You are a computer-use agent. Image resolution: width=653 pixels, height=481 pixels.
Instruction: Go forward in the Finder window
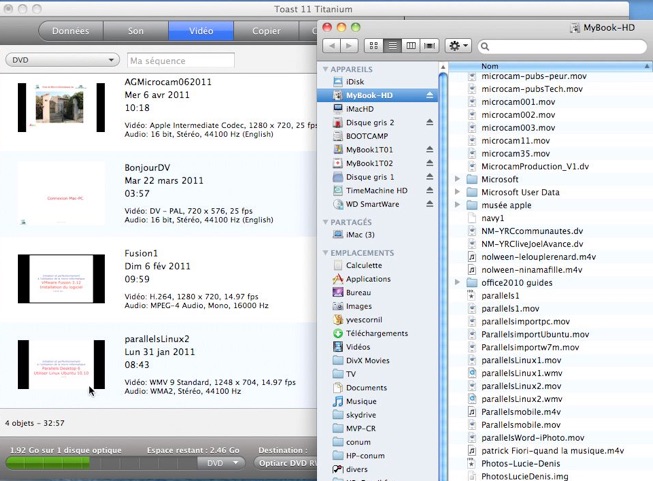349,46
